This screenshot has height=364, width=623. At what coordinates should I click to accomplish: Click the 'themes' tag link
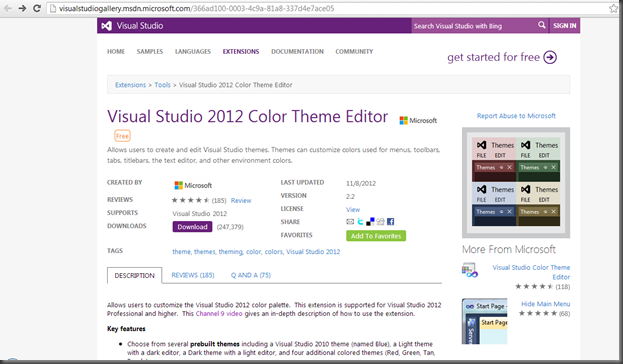[x=204, y=252]
